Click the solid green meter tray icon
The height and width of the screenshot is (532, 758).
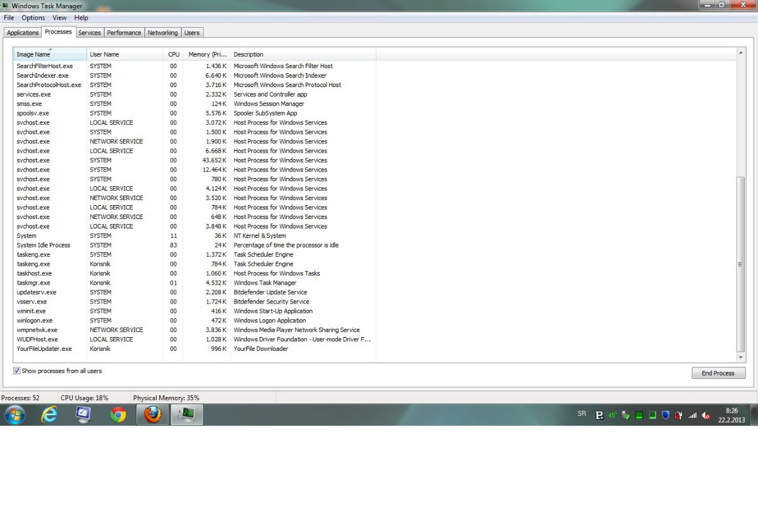point(639,415)
